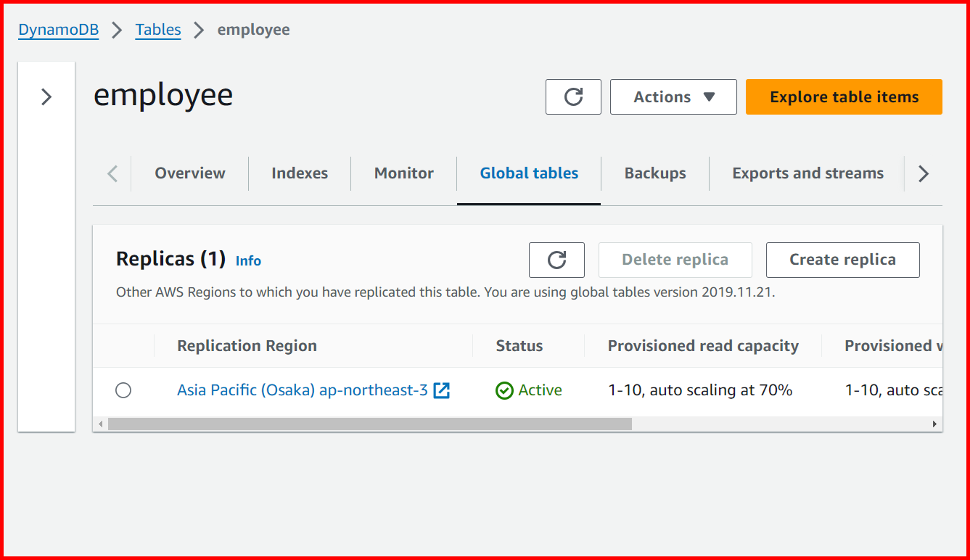
Task: Refresh the Replicas list
Action: pos(556,260)
